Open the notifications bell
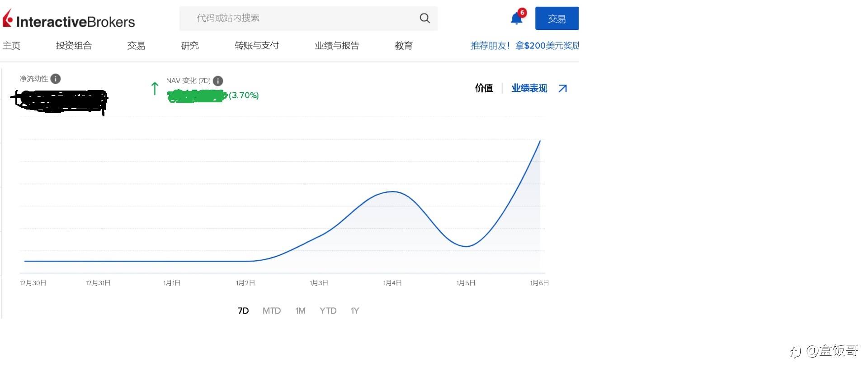868x373 pixels. tap(516, 19)
